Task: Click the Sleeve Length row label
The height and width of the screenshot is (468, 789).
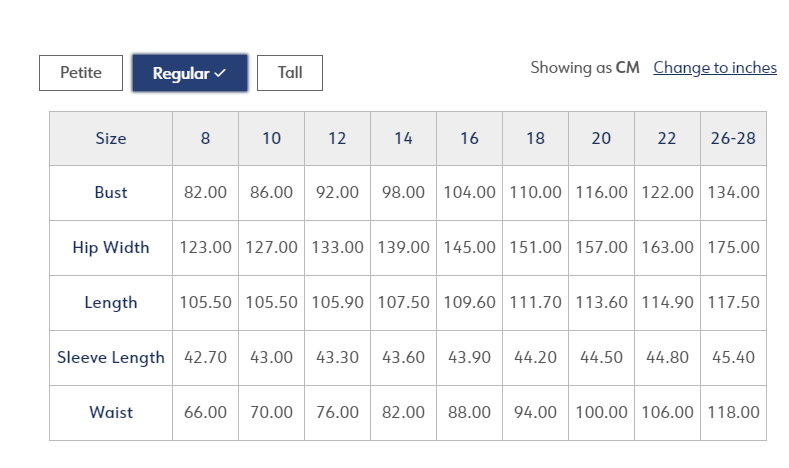Action: coord(111,358)
